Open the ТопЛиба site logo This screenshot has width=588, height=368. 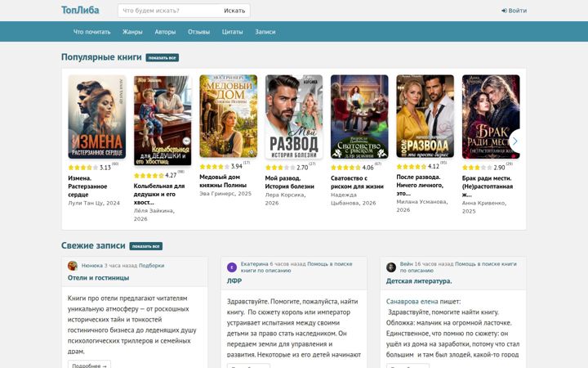tap(80, 10)
